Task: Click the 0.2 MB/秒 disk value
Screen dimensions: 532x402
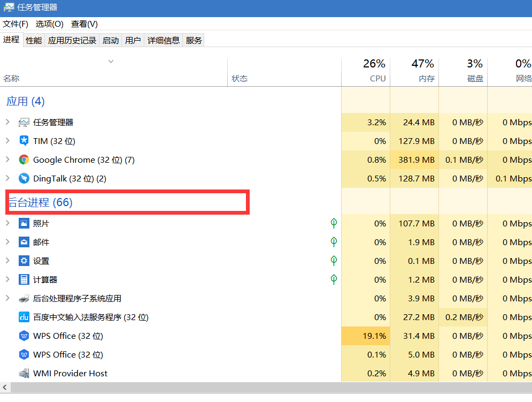Action: pos(464,317)
